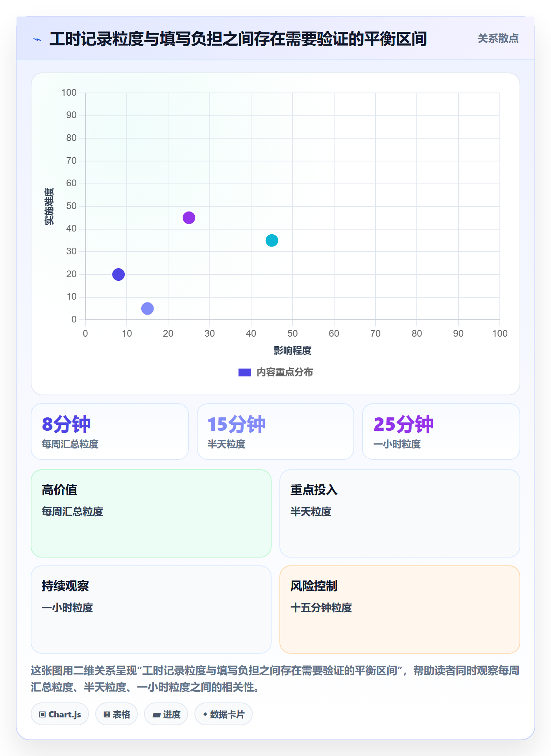Image resolution: width=551 pixels, height=756 pixels.
Task: Click the grid icon in 表格 chip
Action: tap(107, 715)
